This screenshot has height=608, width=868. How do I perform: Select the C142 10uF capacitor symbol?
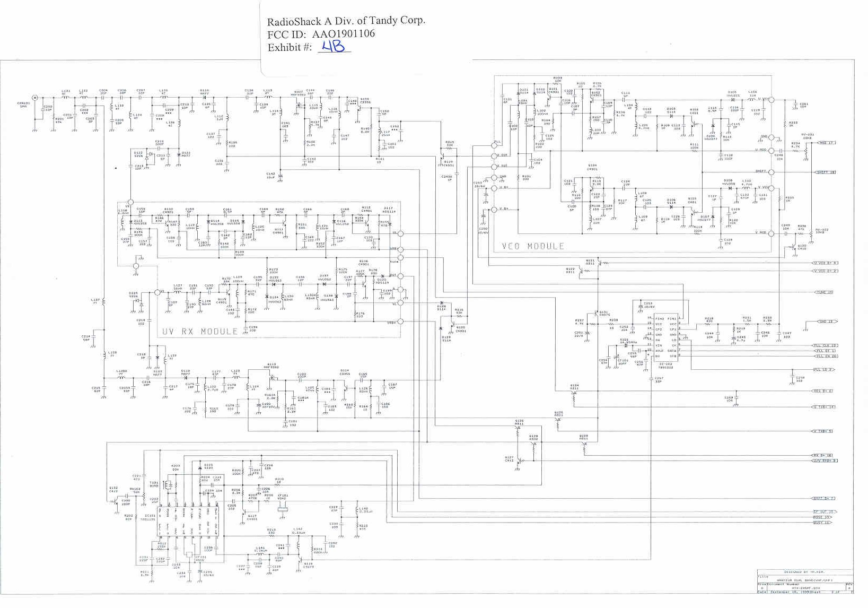280,175
